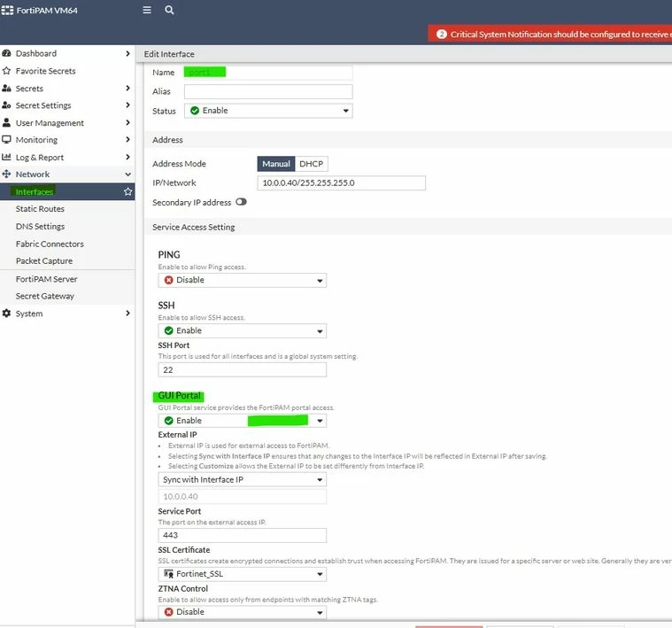The image size is (672, 628).
Task: Click the notification count badge
Action: 442,35
